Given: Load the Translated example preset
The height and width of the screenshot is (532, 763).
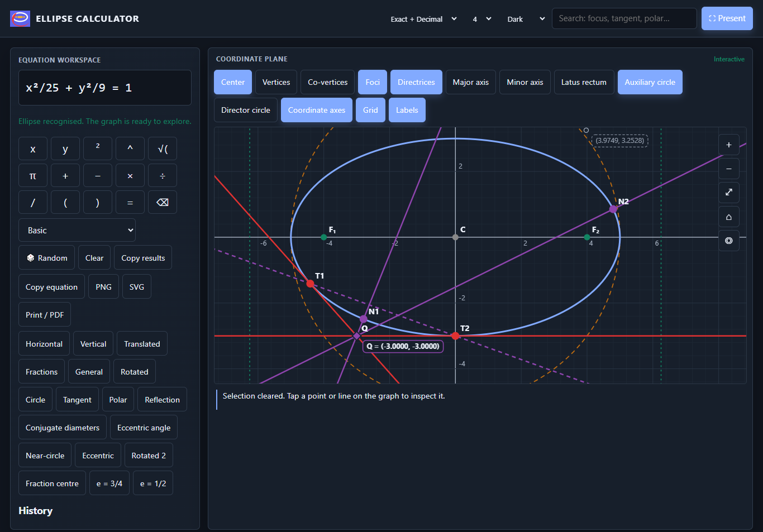Looking at the screenshot, I should [x=142, y=344].
